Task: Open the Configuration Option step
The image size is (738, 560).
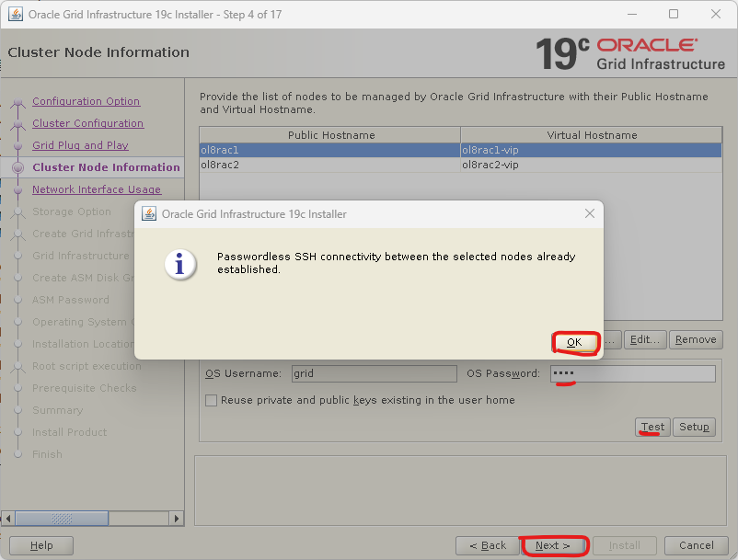Action: click(86, 101)
